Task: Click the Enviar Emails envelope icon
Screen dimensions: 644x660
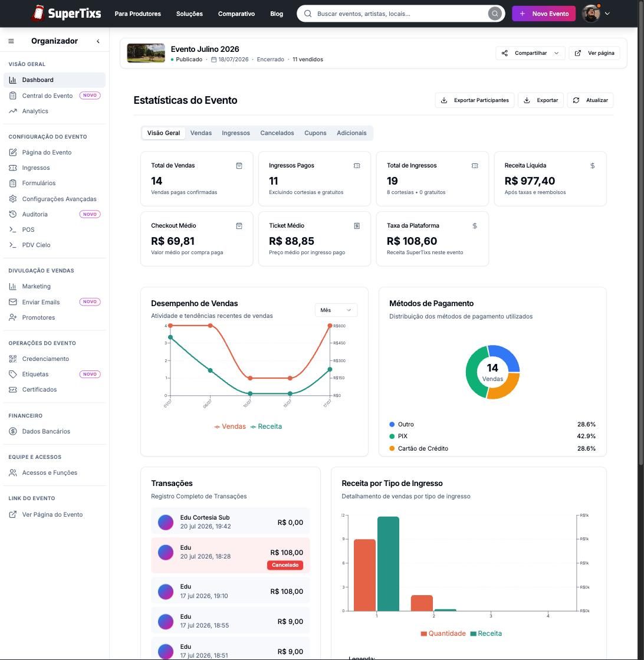Action: (x=13, y=302)
